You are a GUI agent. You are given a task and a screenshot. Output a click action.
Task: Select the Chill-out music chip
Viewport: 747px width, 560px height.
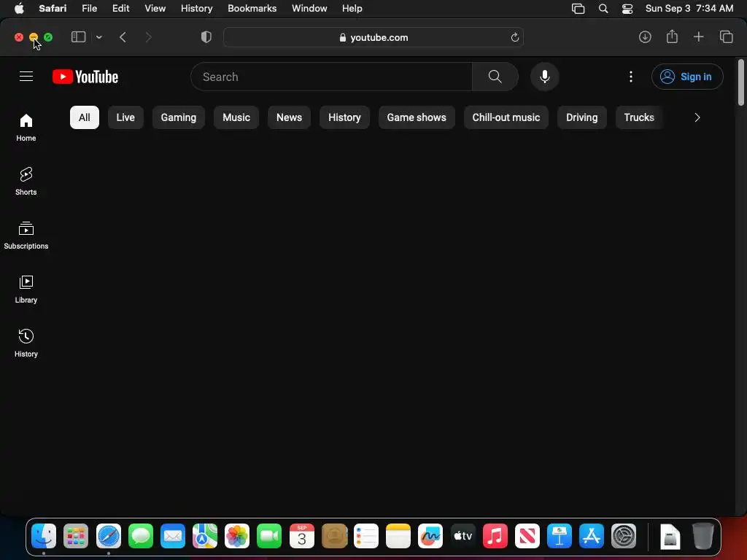point(506,117)
